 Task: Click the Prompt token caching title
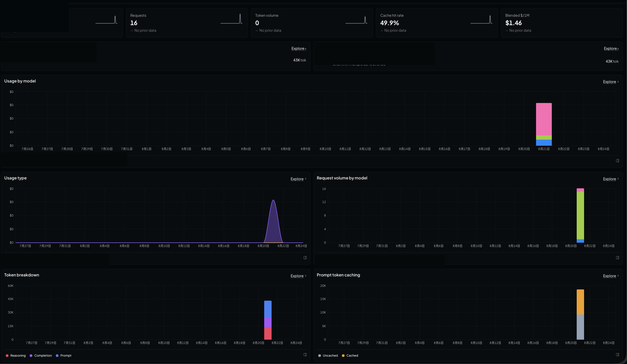pos(338,275)
